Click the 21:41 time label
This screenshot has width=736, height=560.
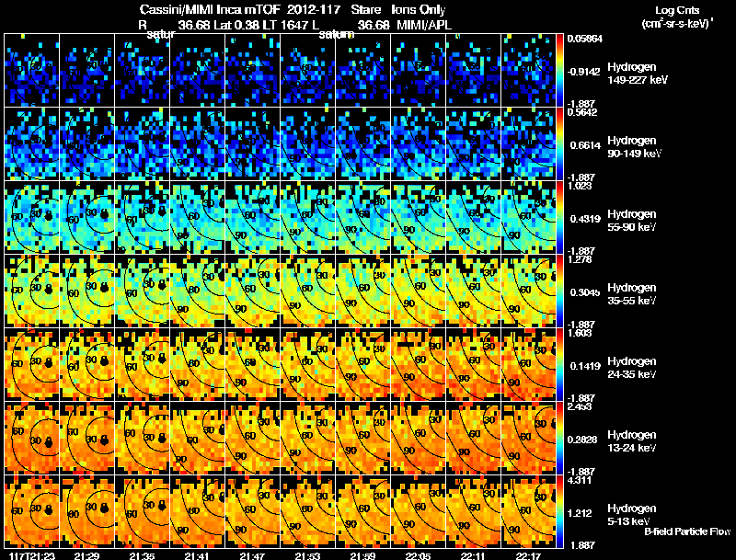click(x=197, y=556)
